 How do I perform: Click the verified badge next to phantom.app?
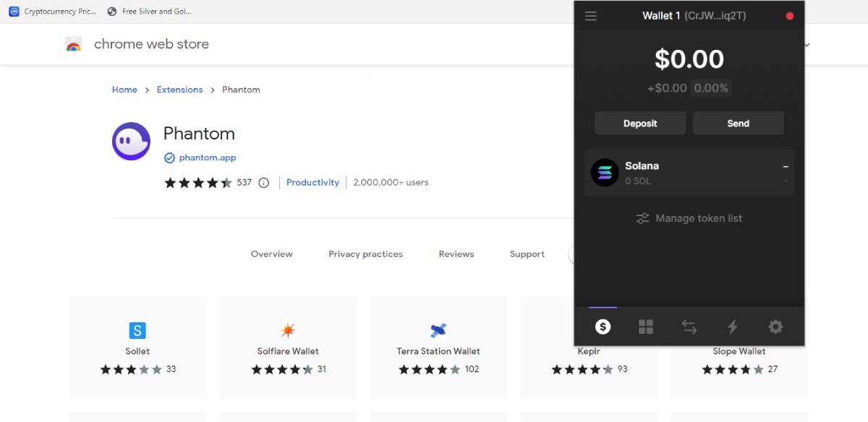pyautogui.click(x=169, y=158)
